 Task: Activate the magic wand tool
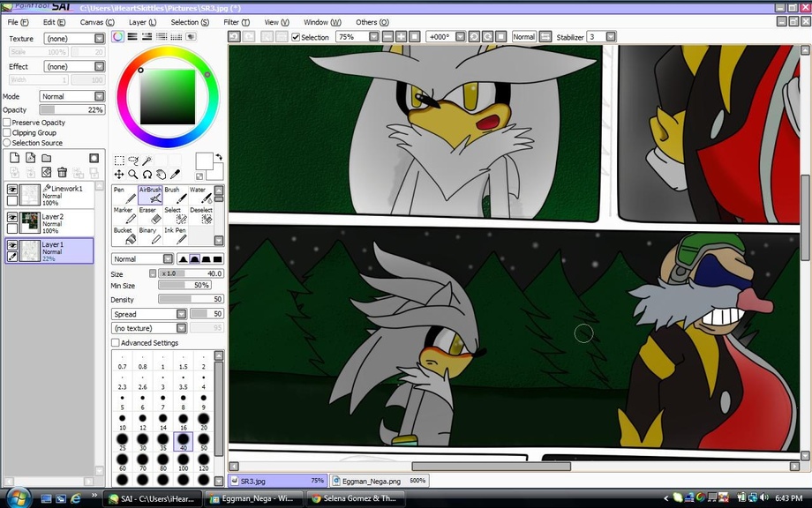(147, 161)
